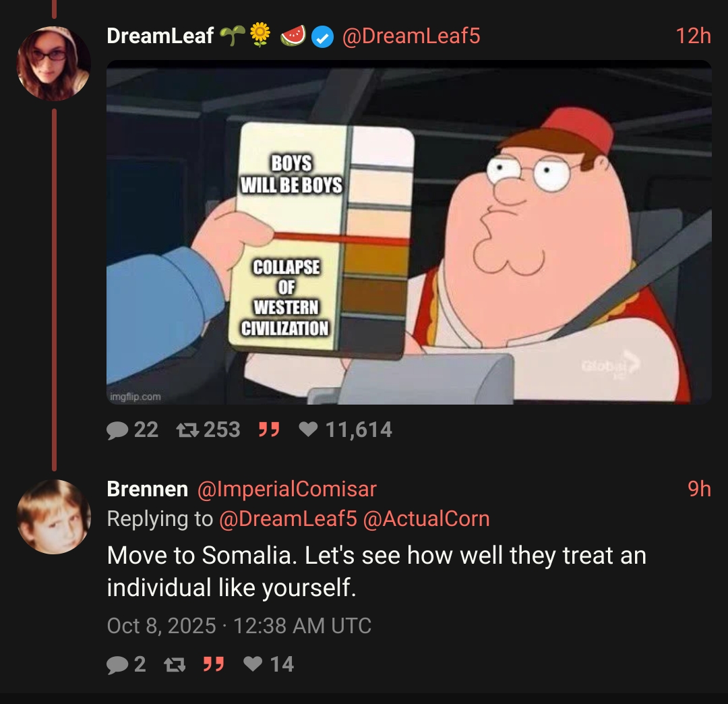Open the Peter Griffin meme image
728x704 pixels.
click(409, 232)
